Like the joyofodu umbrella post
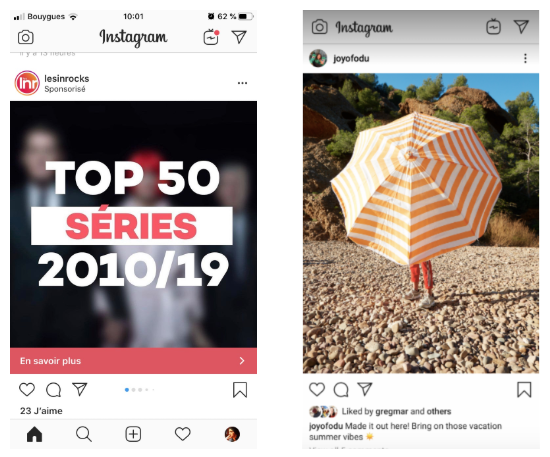The image size is (550, 457). coord(317,389)
